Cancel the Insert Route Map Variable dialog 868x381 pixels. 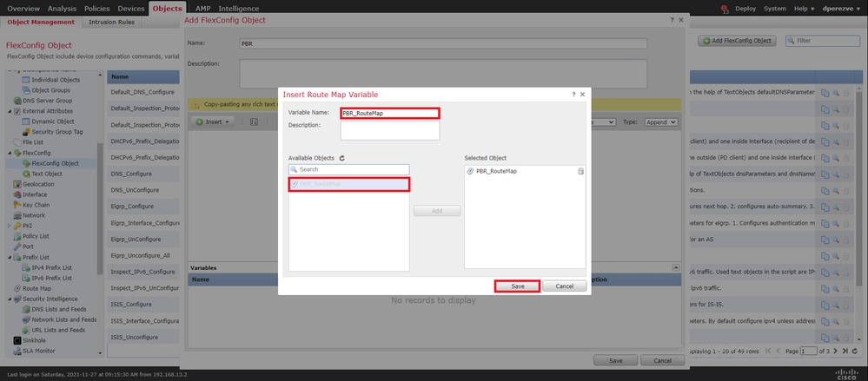coord(564,286)
